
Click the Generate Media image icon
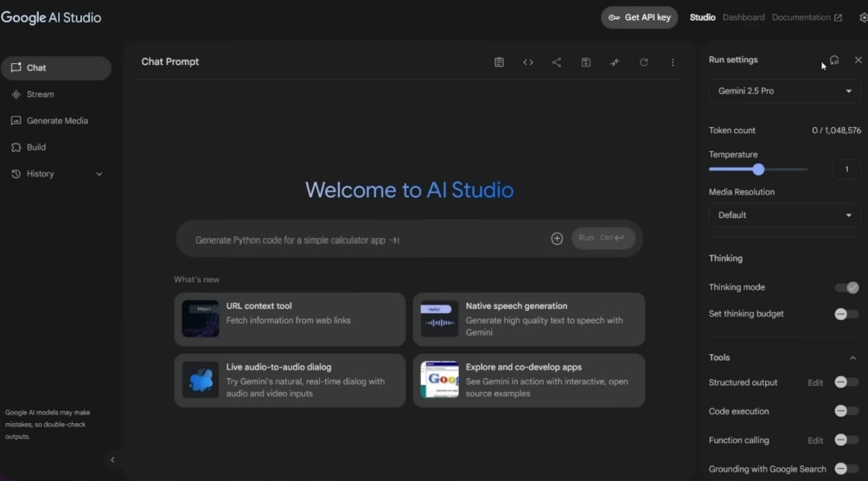coord(16,121)
